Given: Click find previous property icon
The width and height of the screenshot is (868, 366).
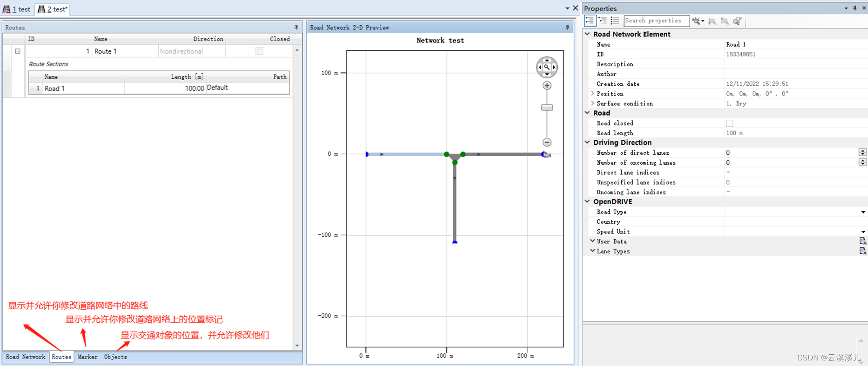Looking at the screenshot, I should click(725, 21).
